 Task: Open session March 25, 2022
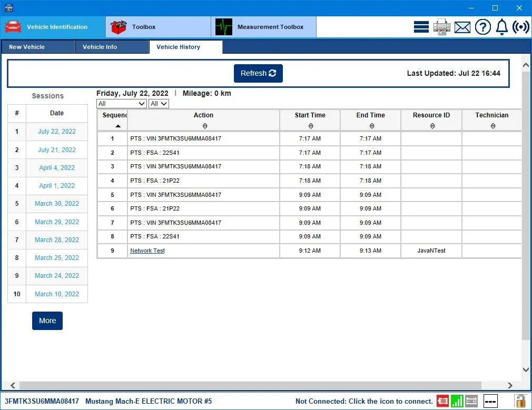point(57,258)
